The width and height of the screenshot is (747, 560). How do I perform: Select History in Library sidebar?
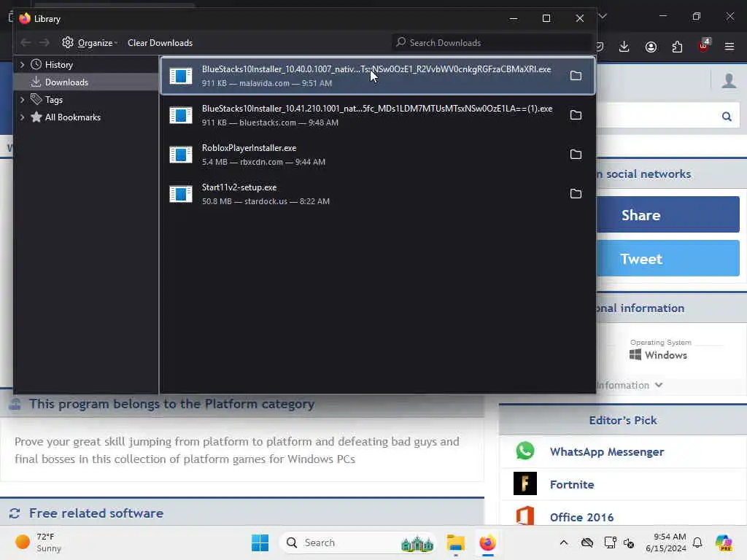click(x=86, y=64)
